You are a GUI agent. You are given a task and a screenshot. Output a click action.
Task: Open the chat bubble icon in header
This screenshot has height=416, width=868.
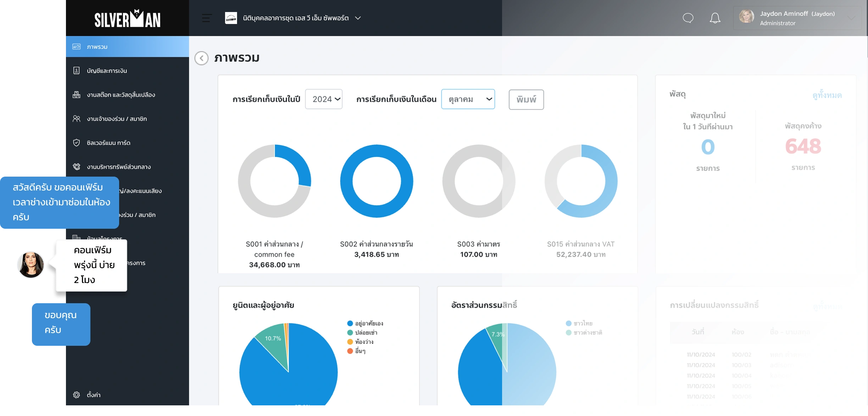(x=688, y=18)
